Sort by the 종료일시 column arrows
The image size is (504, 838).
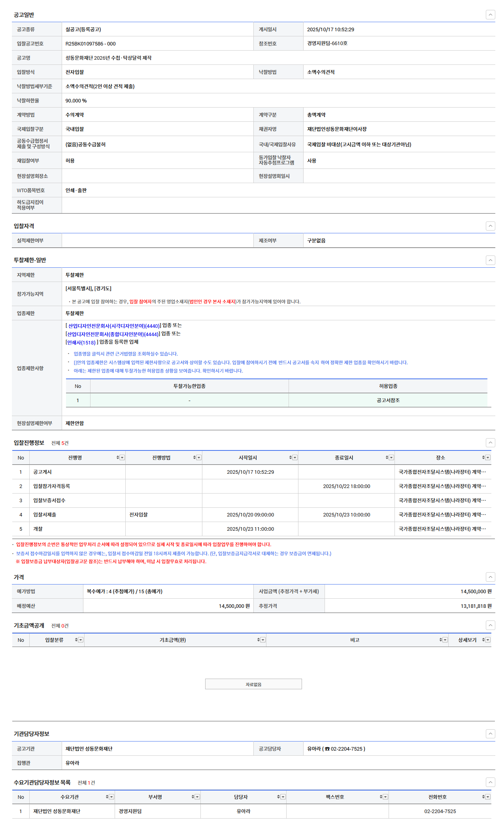point(387,458)
